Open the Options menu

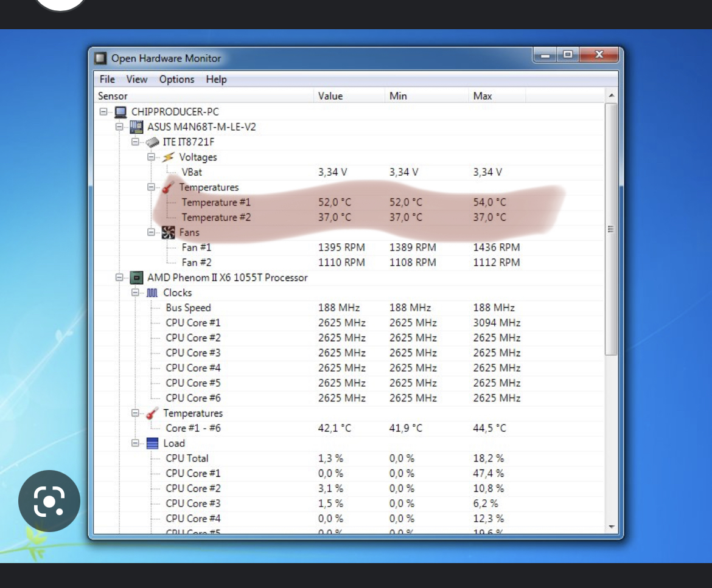click(x=176, y=80)
